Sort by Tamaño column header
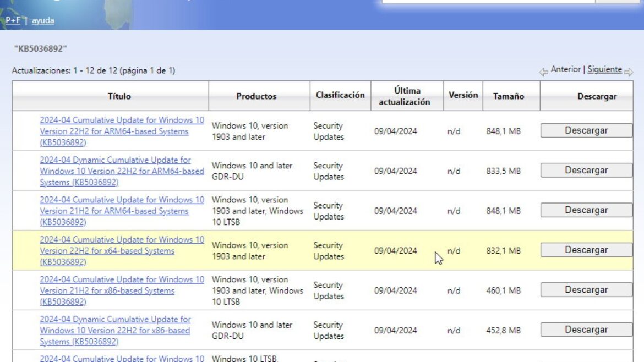Screen dimensions: 644x362 [509, 96]
